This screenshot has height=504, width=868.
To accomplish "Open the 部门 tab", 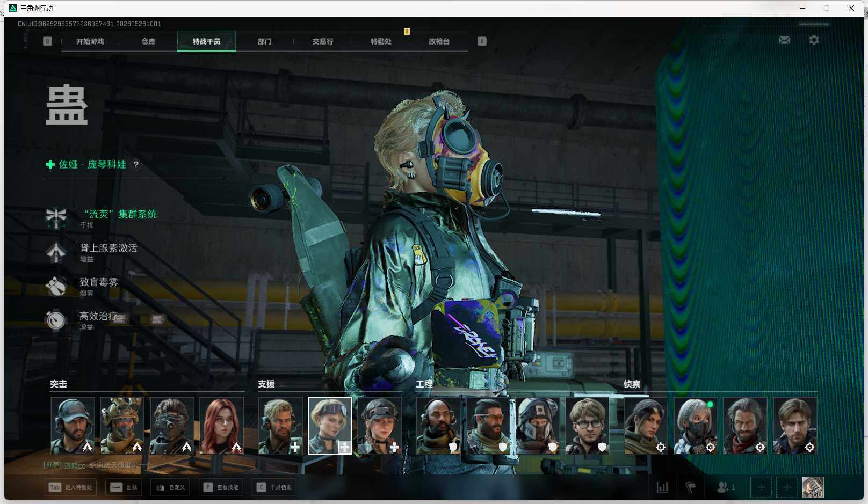I will click(x=264, y=41).
